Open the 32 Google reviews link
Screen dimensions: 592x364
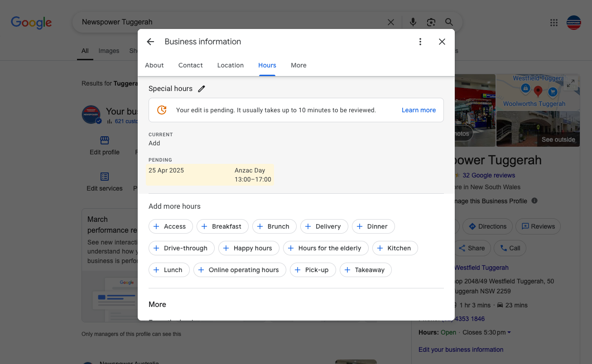click(489, 175)
